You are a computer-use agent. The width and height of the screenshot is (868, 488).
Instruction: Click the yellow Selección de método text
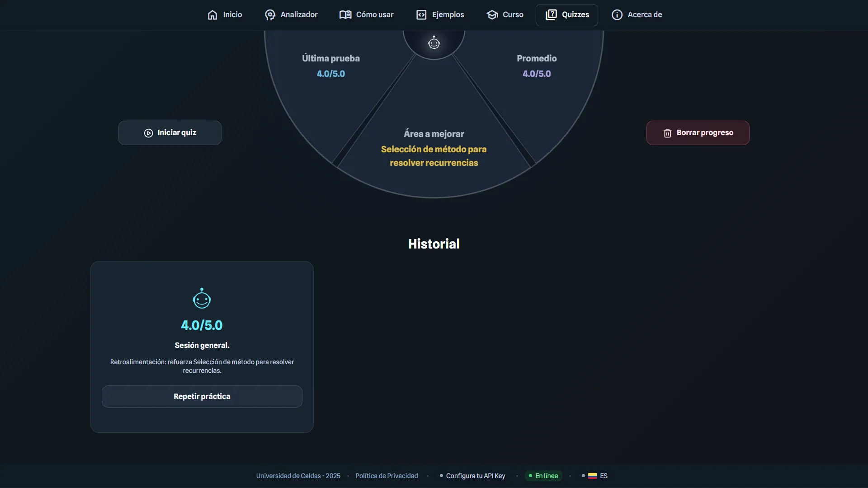click(434, 156)
